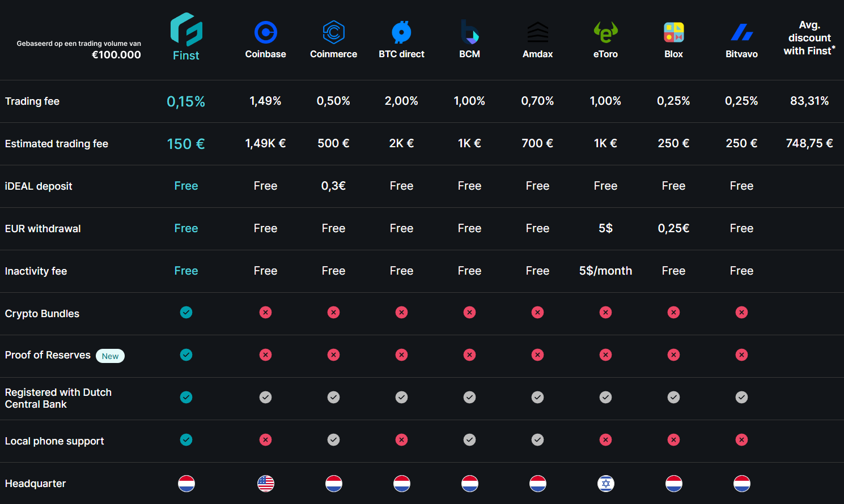
Task: Click the Amdax logo icon
Action: click(537, 32)
